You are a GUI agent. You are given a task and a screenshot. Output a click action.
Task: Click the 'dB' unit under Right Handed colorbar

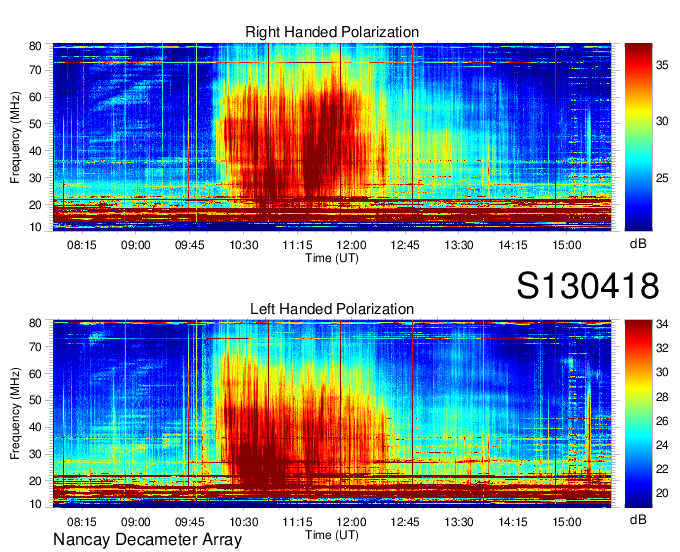point(638,244)
